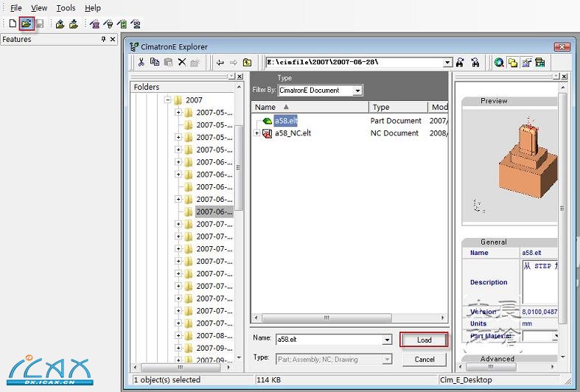The image size is (580, 392).
Task: Click the Cut scissors icon in Explorer
Action: (x=141, y=63)
